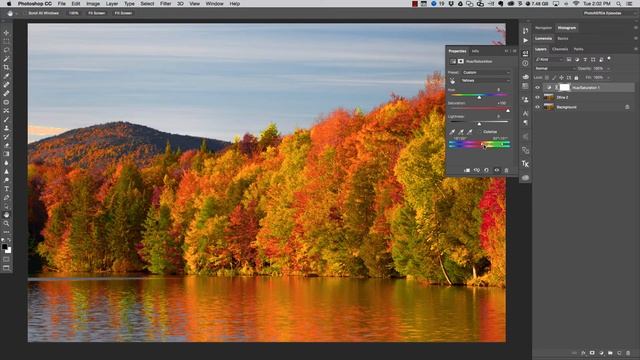Open the TK panel icon in dock
This screenshot has width=640, height=360.
click(525, 164)
